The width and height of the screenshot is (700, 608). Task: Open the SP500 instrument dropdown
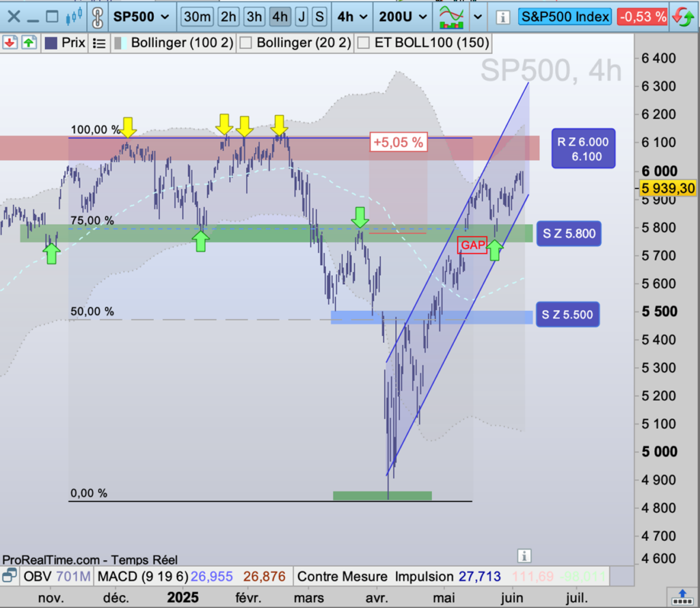coord(142,17)
